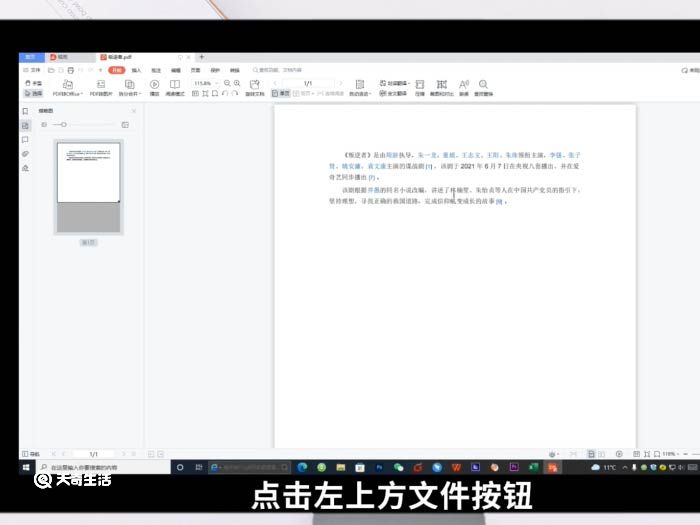The height and width of the screenshot is (525, 700).
Task: Adjust the thumbnail size slider handle
Action: (64, 125)
